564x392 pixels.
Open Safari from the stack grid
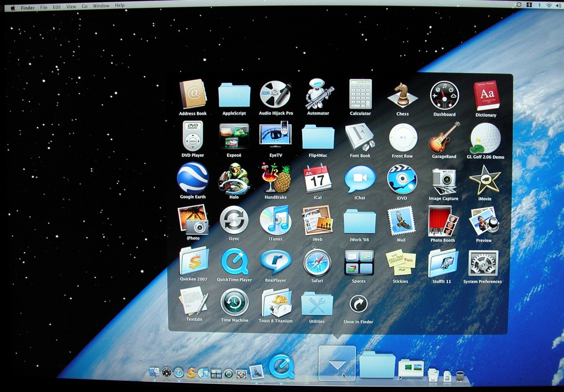(317, 262)
